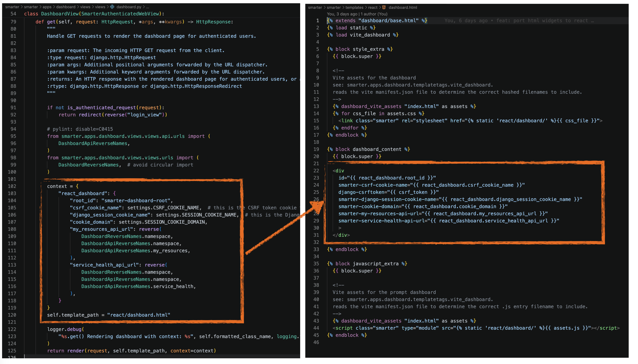The width and height of the screenshot is (638, 364).
Task: Click ':type request: django.http.HttpRequest' line
Action: [x=102, y=57]
